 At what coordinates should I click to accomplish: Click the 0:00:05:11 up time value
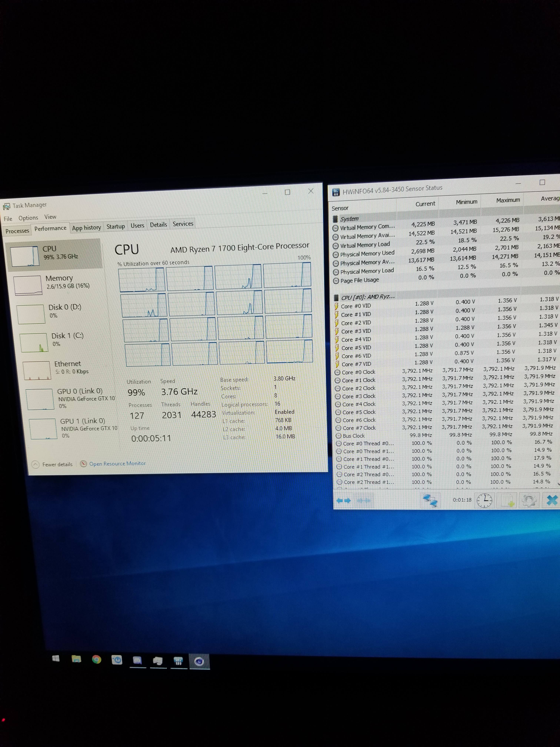click(x=151, y=439)
